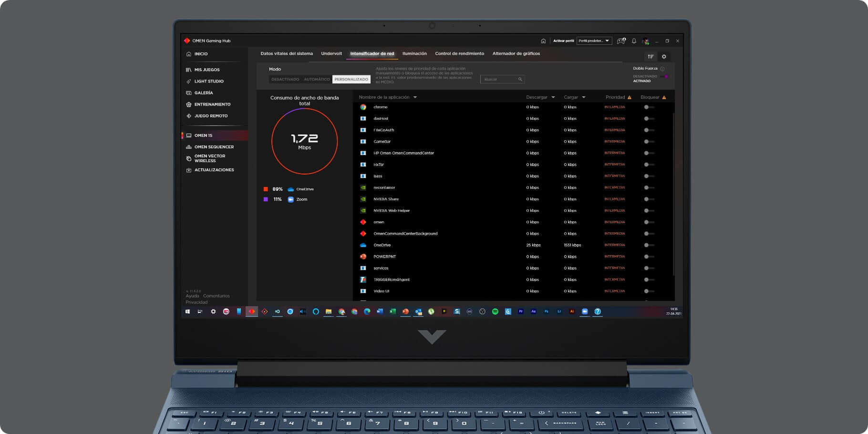Click purple Zoom 11% color swatch

point(266,199)
